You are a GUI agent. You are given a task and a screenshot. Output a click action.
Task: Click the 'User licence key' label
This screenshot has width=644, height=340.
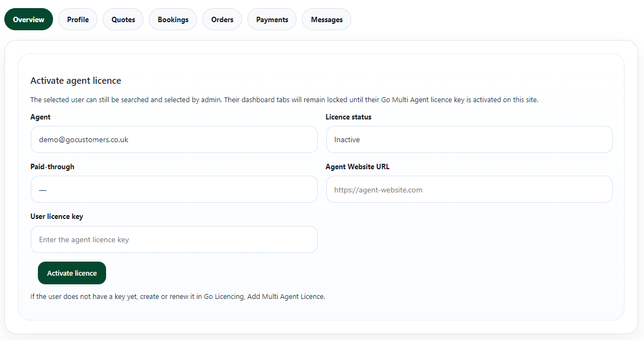point(57,217)
